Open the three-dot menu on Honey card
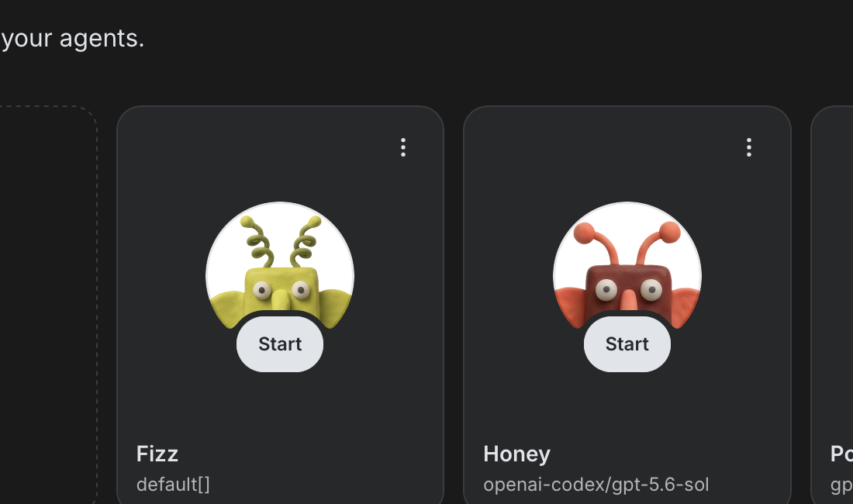Image resolution: width=853 pixels, height=504 pixels. pos(749,147)
